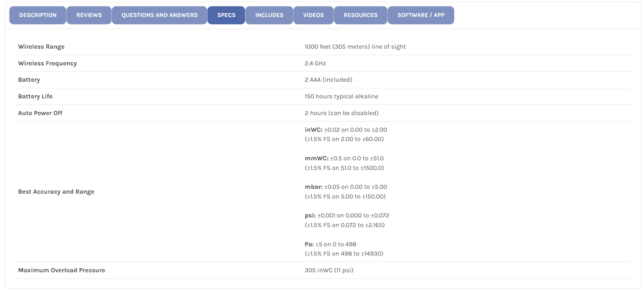Click the Battery row label
The image size is (644, 290).
pos(29,80)
